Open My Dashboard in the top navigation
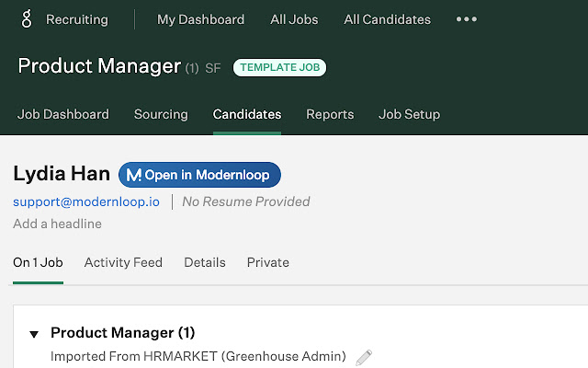588x368 pixels. pos(200,19)
